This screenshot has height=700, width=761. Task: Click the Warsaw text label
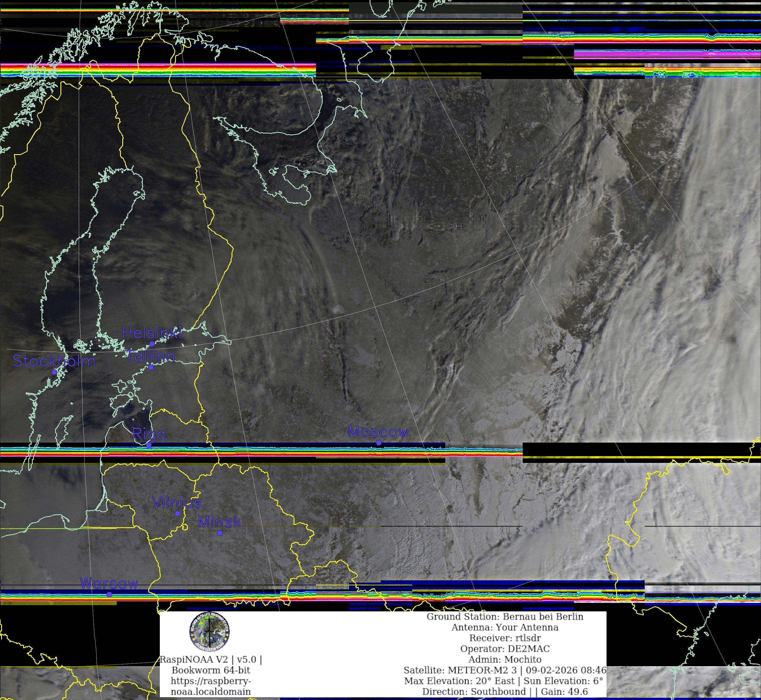pos(109,583)
